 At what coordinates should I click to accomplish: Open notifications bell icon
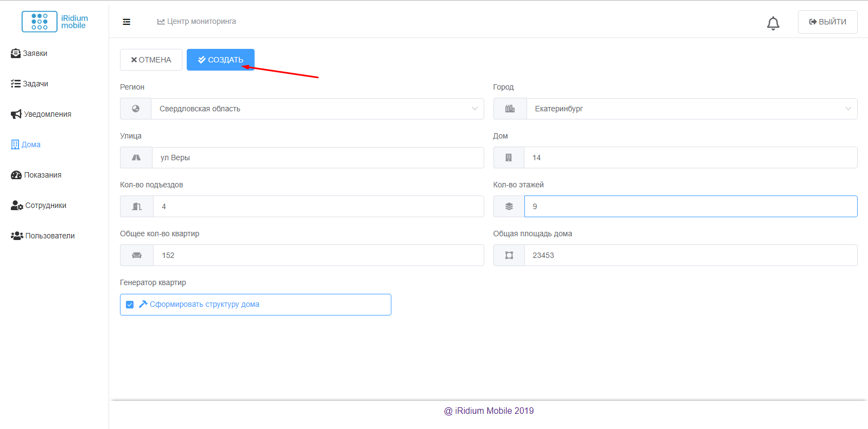(x=773, y=23)
